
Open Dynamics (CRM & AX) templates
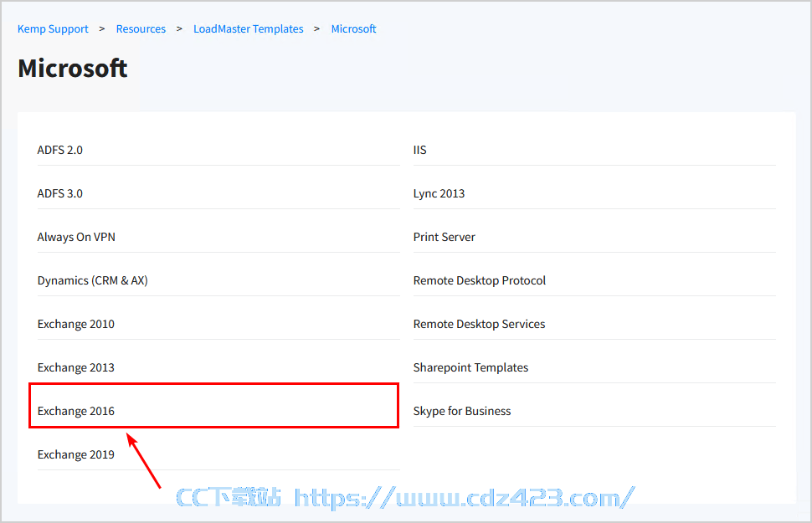[93, 280]
